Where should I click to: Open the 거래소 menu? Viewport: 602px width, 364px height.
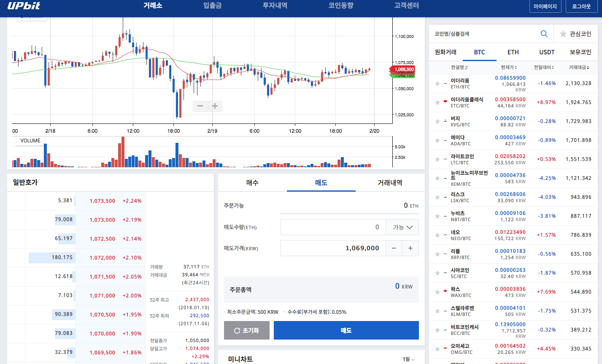tap(153, 5)
